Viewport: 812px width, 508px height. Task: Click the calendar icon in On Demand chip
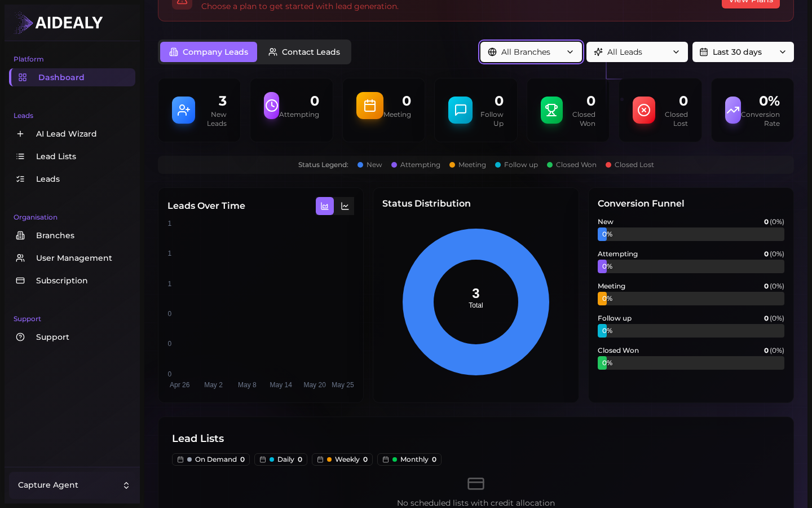pyautogui.click(x=180, y=459)
